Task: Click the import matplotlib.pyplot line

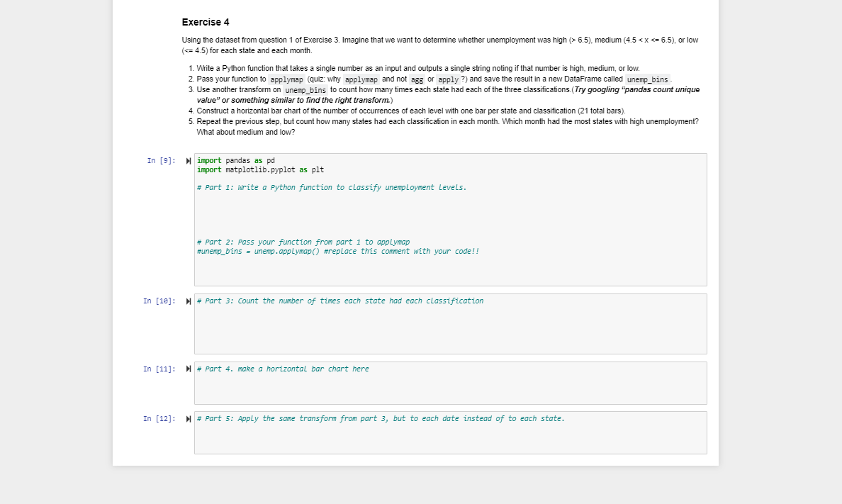Action: [260, 169]
